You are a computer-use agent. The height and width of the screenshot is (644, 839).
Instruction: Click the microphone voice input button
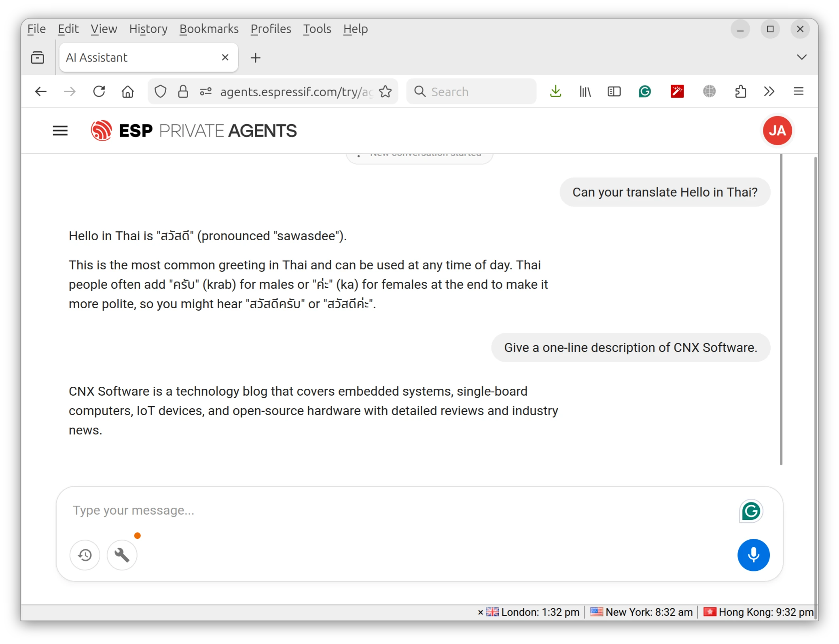(753, 555)
